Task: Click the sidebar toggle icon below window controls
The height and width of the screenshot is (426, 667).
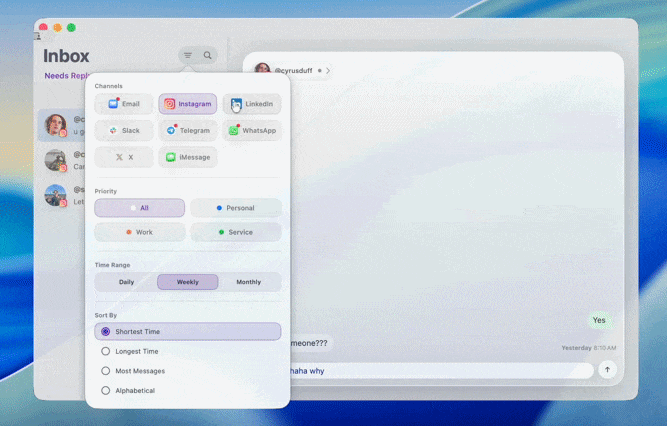Action: 39,37
